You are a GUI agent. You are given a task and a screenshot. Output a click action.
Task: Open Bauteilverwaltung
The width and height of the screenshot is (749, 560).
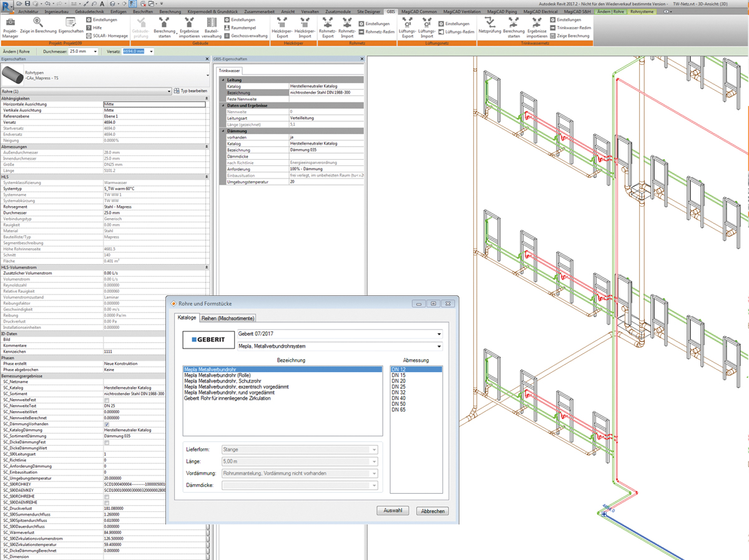212,27
